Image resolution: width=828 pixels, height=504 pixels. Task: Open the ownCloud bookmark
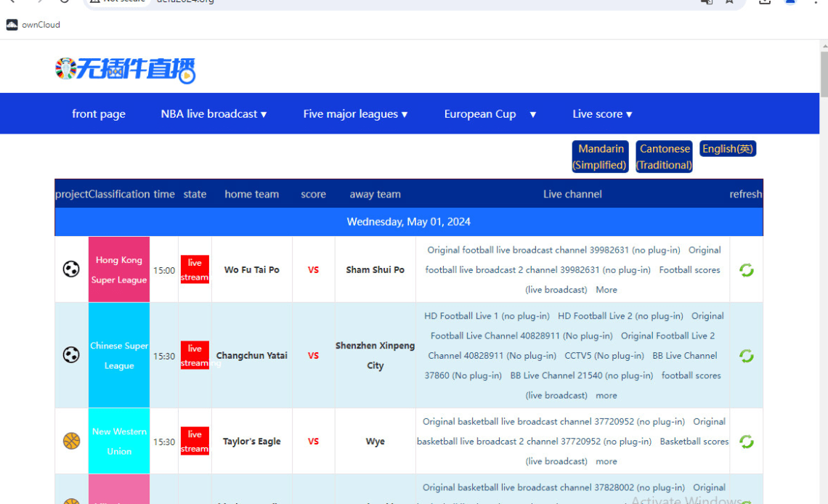pyautogui.click(x=33, y=25)
